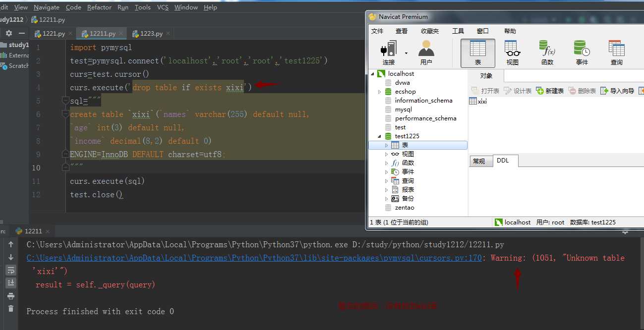Expand the 事件 events tree node
The image size is (644, 330).
click(x=387, y=172)
